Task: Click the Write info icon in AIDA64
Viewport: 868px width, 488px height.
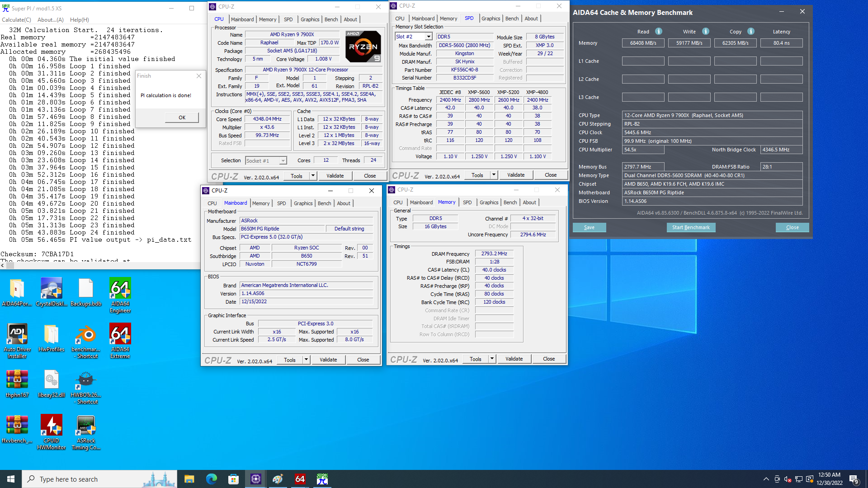Action: (706, 31)
